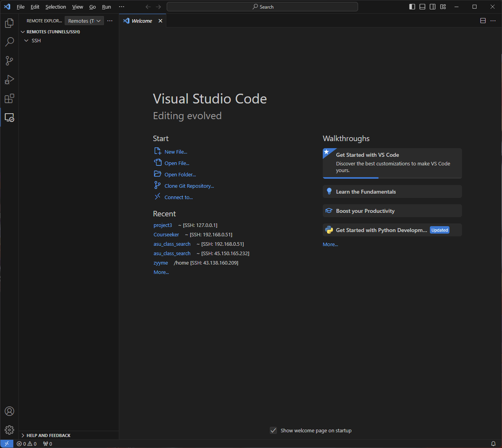The height and width of the screenshot is (448, 502).
Task: Open the Selection menu
Action: click(56, 7)
